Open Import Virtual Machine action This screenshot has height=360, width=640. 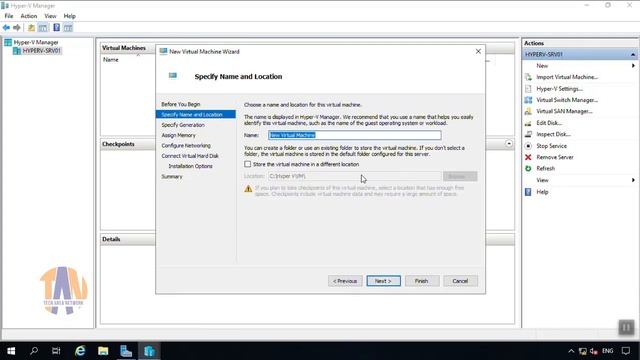click(567, 77)
